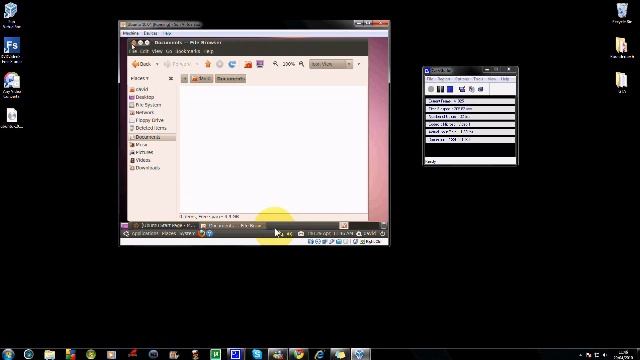Select Documents in Places sidebar
The image size is (640, 360).
(x=152, y=137)
